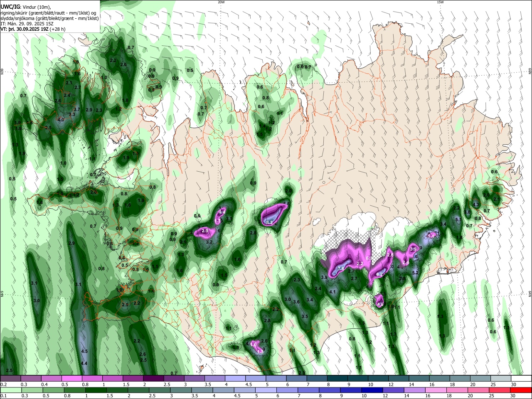Click the white 30 swatch in upper legend row
This screenshot has width=532, height=399.
[521, 379]
